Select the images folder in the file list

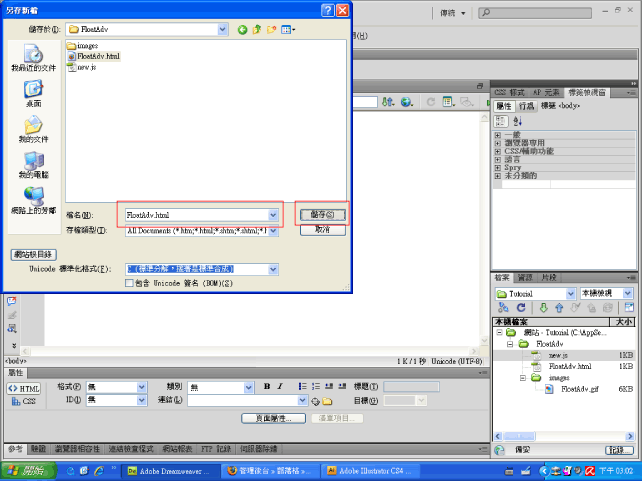[83, 45]
